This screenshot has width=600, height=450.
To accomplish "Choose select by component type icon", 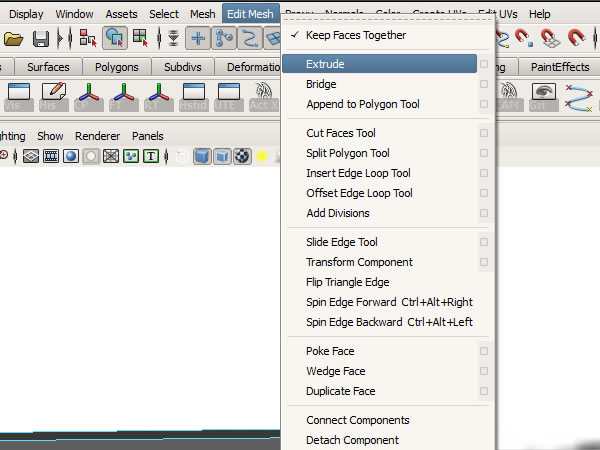I will tap(140, 38).
